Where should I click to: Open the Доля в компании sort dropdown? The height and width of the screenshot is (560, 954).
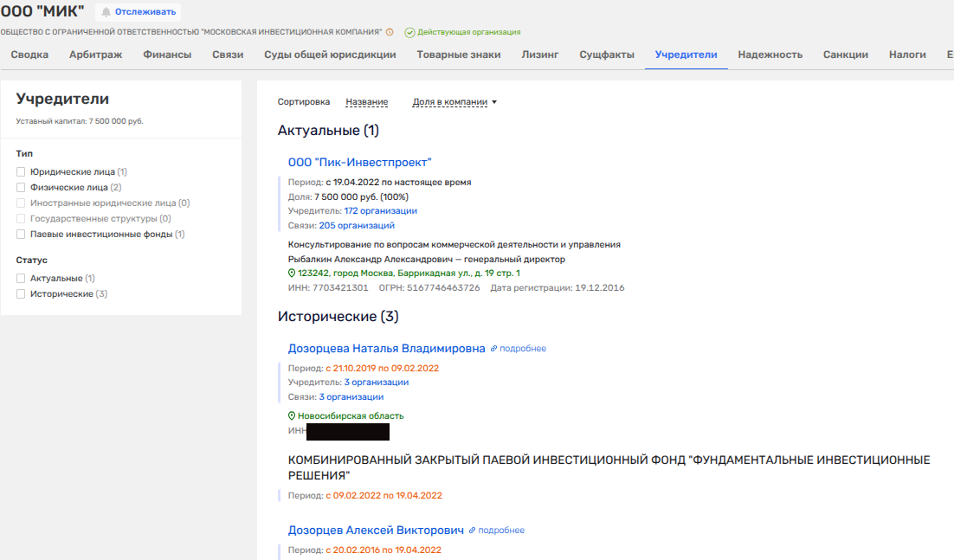454,102
